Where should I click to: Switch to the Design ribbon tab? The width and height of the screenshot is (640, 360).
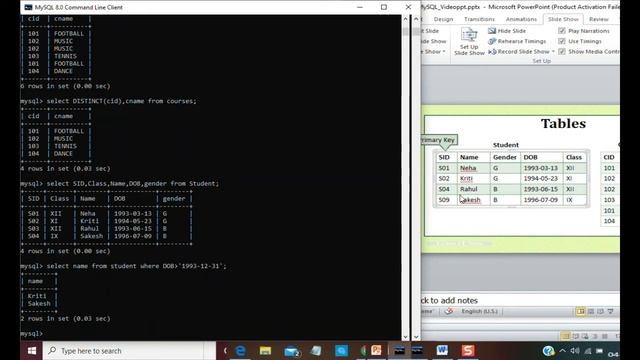point(443,19)
